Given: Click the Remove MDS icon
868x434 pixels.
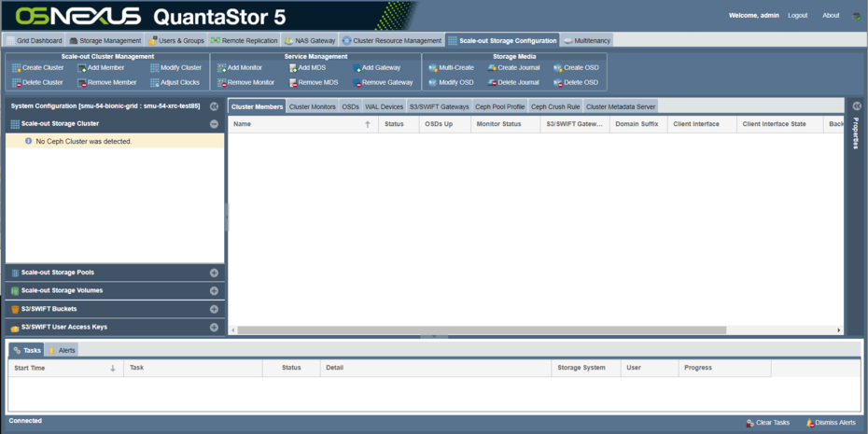Looking at the screenshot, I should pos(293,83).
